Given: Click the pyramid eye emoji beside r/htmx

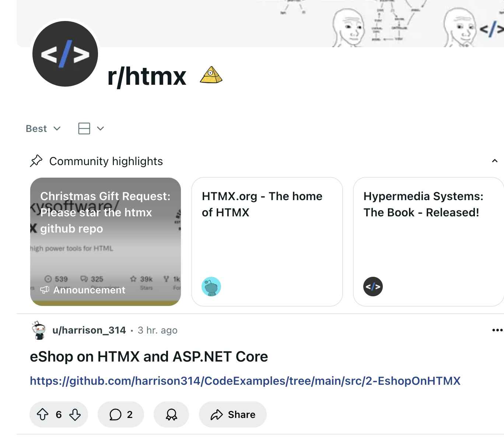Looking at the screenshot, I should 211,75.
